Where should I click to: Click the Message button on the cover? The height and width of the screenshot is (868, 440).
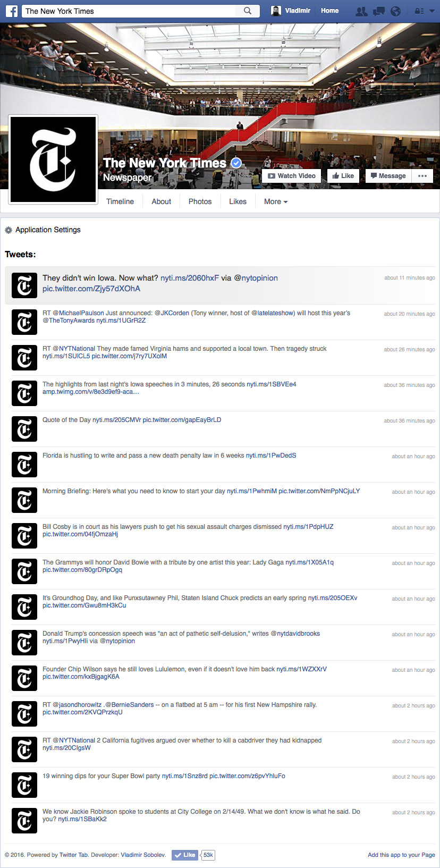[x=388, y=176]
